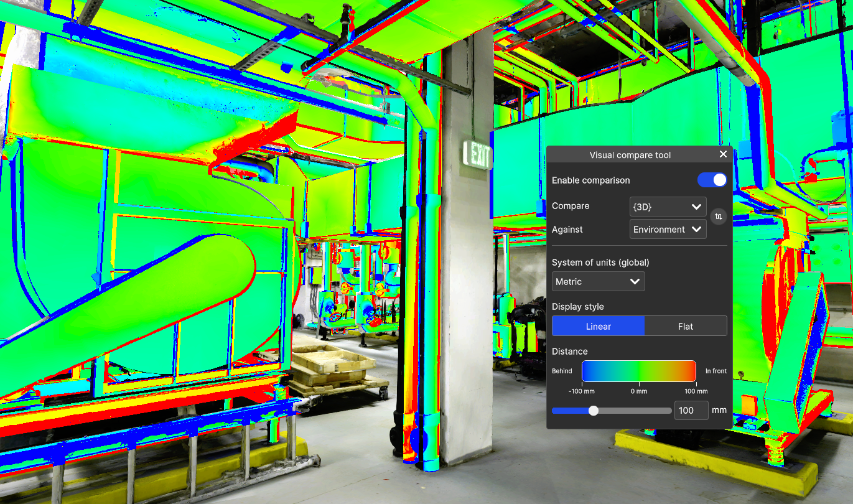Click the Visual compare tool title bar
Screen dimensions: 853x504
630,155
